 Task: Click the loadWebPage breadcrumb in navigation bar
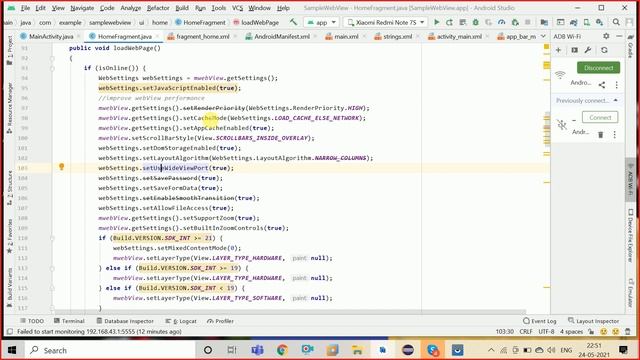[x=256, y=22]
